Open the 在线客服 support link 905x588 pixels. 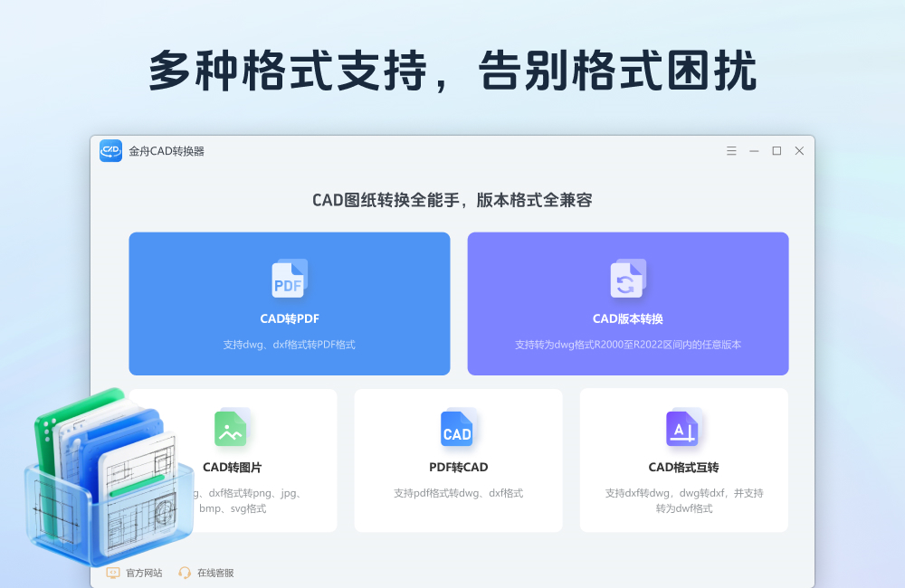215,573
